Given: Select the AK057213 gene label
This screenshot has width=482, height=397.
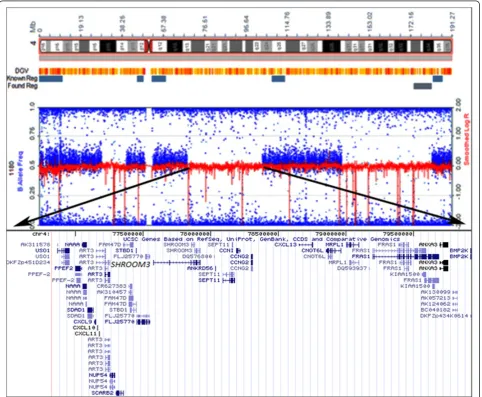Looking at the screenshot, I should [x=435, y=298].
